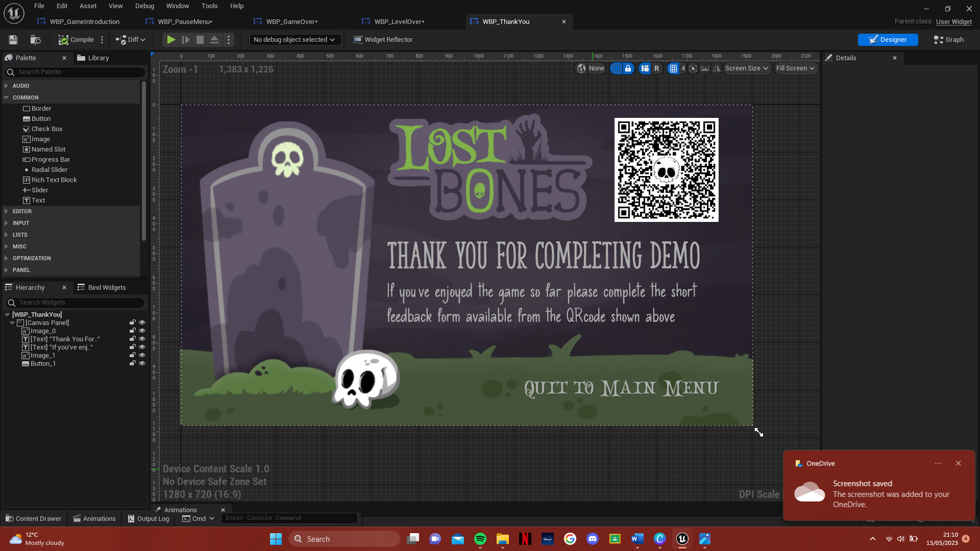
Task: Switch to the WBP_GameOver tab
Action: (x=292, y=22)
